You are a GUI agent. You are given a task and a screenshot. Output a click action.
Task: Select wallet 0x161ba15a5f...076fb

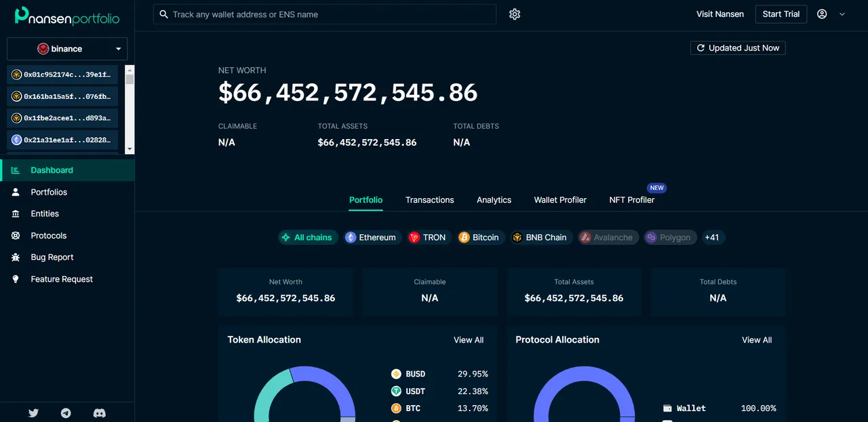62,96
